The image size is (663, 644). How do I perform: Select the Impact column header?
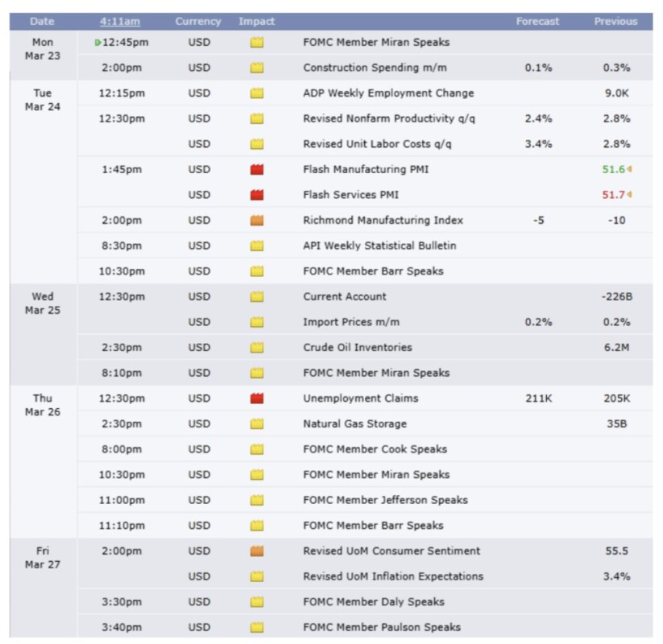[x=256, y=22]
